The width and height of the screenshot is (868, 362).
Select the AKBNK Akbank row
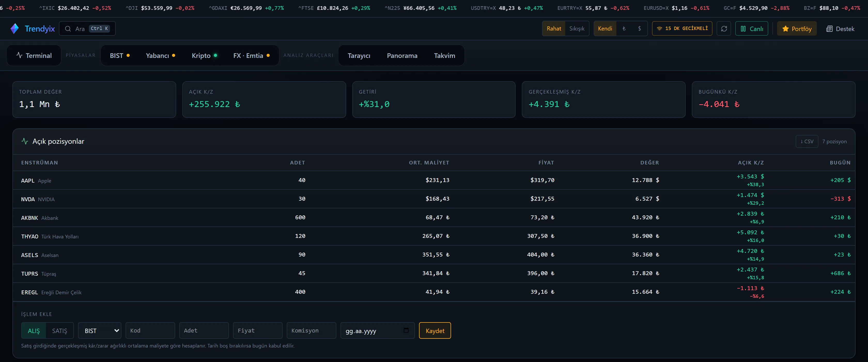[x=434, y=217]
